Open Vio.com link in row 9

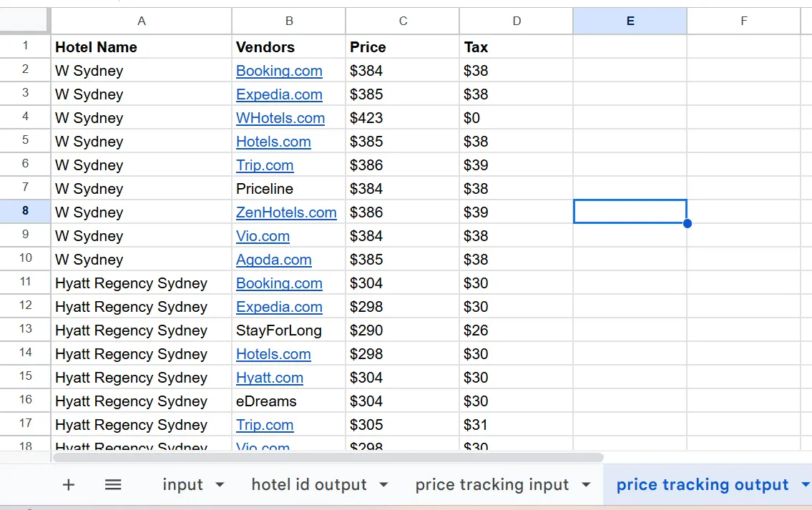pyautogui.click(x=263, y=236)
